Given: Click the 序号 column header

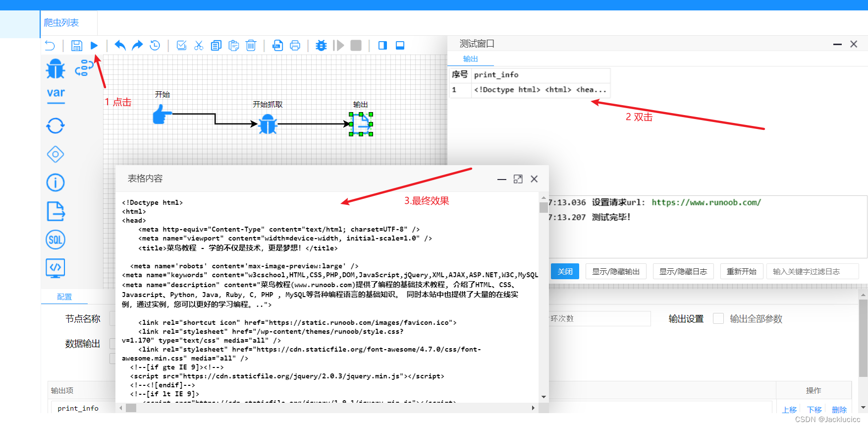Looking at the screenshot, I should coord(460,75).
